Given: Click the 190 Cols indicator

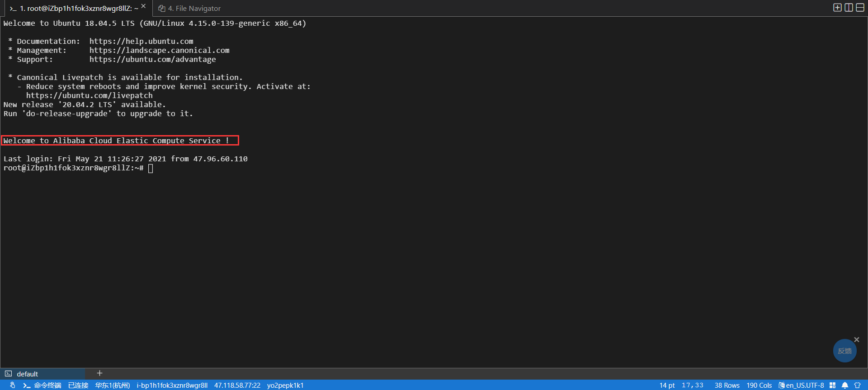Looking at the screenshot, I should [x=759, y=385].
